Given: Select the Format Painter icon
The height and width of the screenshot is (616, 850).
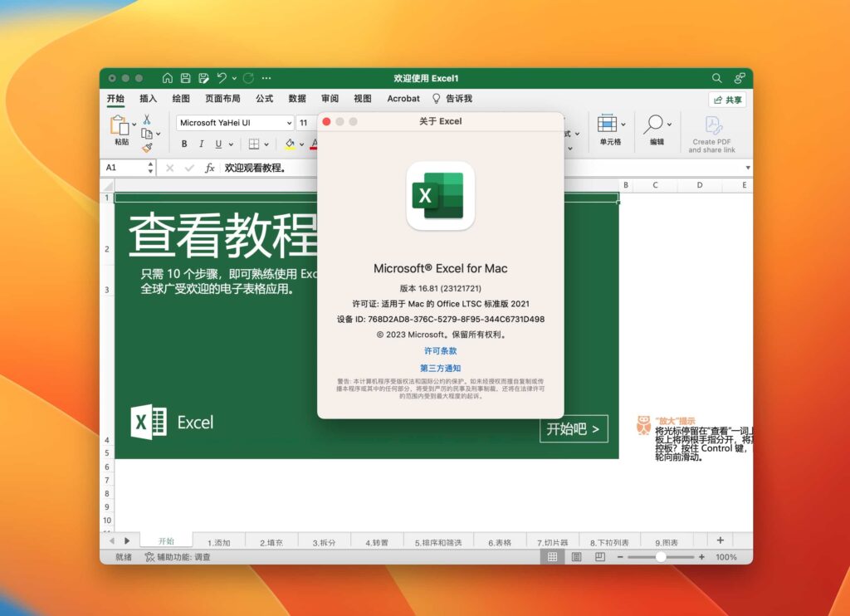Looking at the screenshot, I should point(147,147).
